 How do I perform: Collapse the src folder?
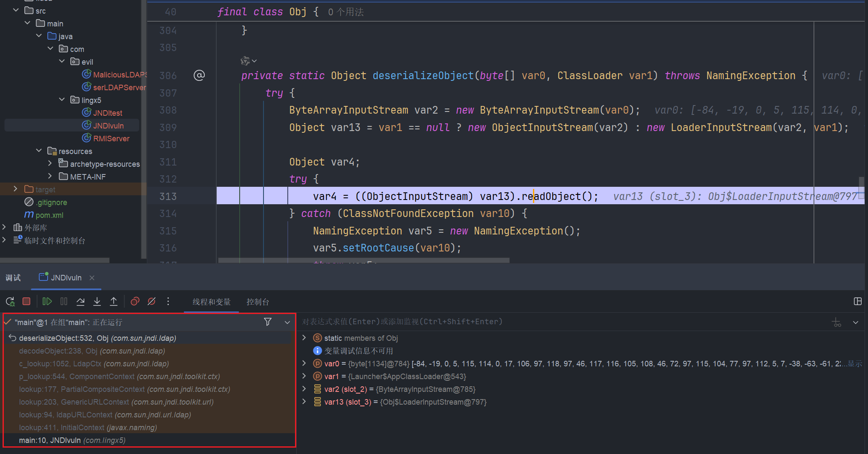[x=16, y=10]
